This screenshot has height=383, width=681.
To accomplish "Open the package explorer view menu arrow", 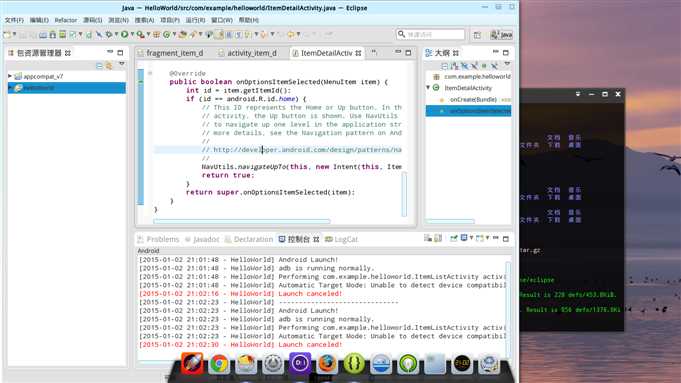I will tap(122, 64).
